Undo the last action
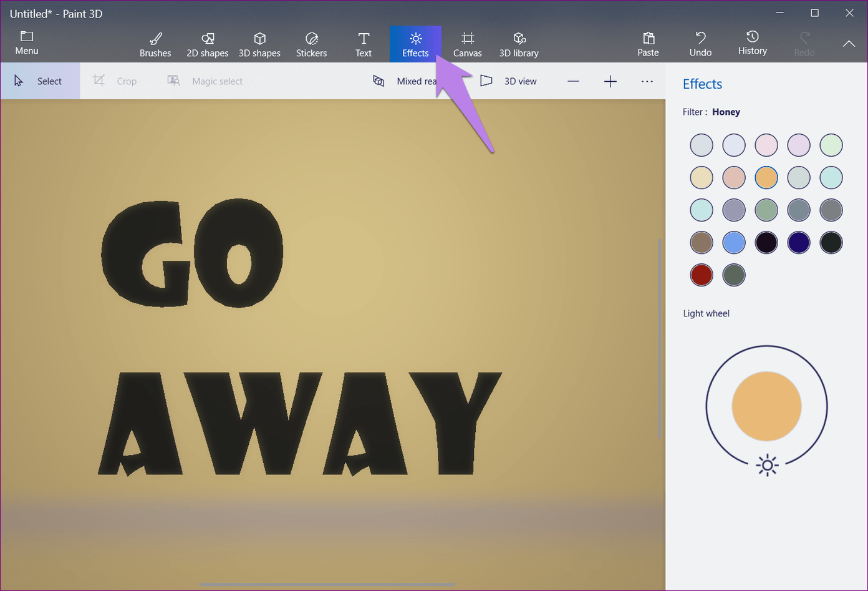 click(x=700, y=44)
